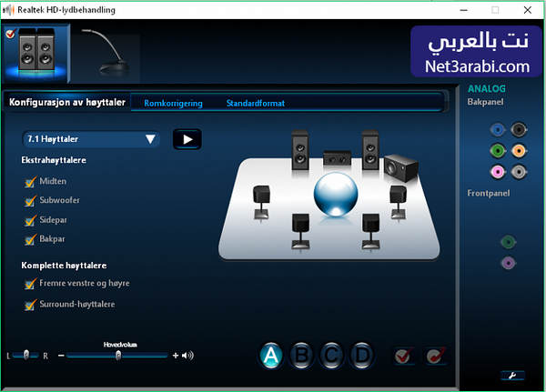The height and width of the screenshot is (392, 546).
Task: Click the blue rear panel audio jack
Action: tap(498, 130)
